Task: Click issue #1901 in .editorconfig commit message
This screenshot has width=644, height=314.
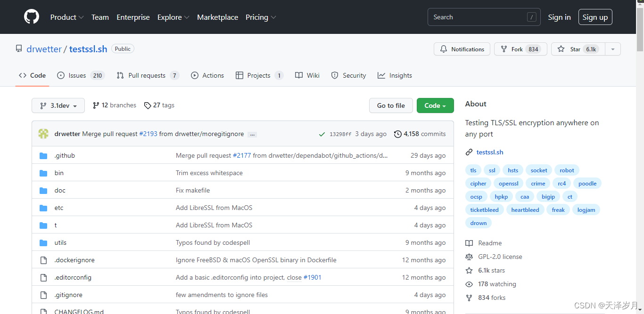Action: [x=313, y=277]
